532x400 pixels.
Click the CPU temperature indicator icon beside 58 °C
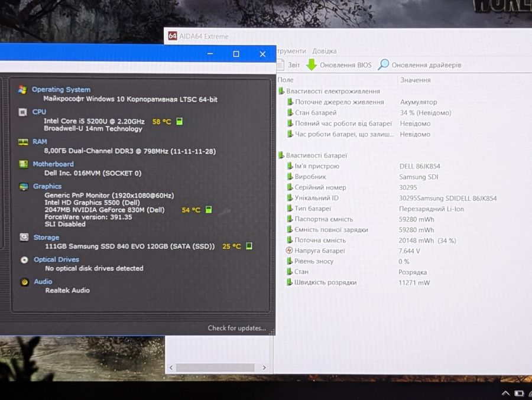coord(180,121)
